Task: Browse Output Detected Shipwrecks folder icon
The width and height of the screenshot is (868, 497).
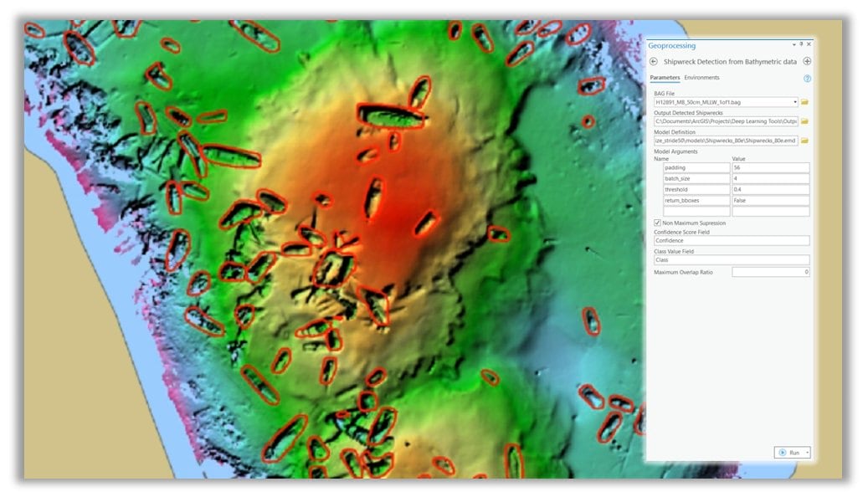Action: 804,121
